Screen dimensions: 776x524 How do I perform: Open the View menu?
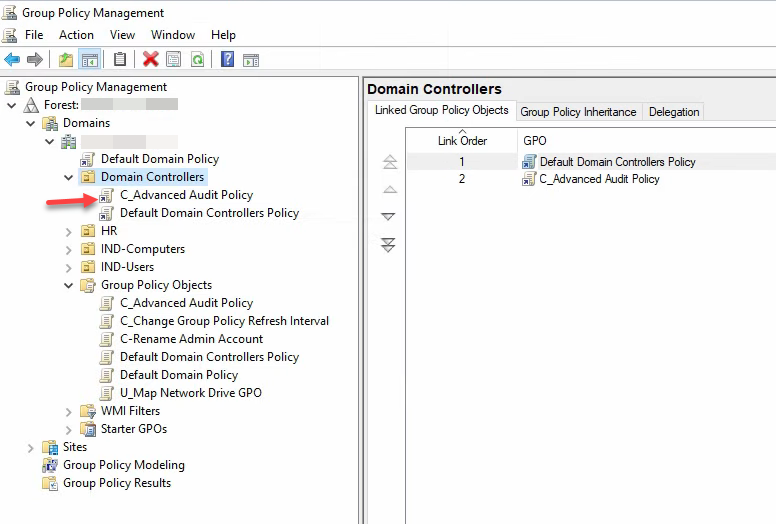tap(122, 35)
